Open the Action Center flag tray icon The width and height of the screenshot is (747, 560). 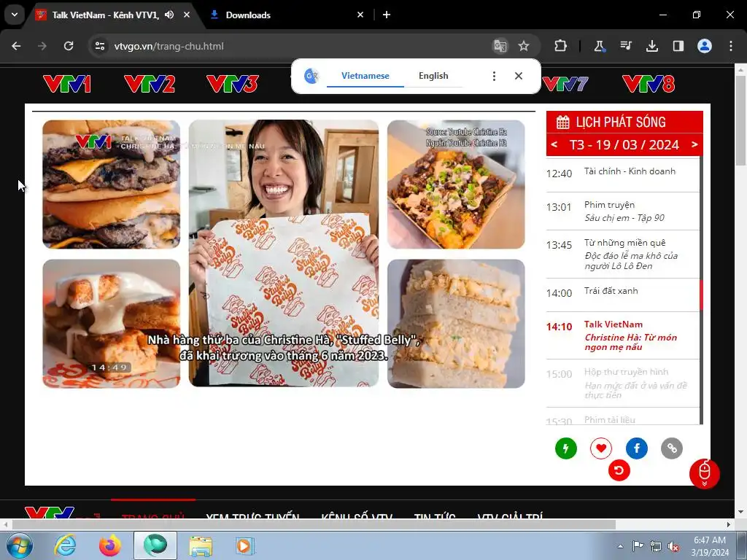coord(638,547)
